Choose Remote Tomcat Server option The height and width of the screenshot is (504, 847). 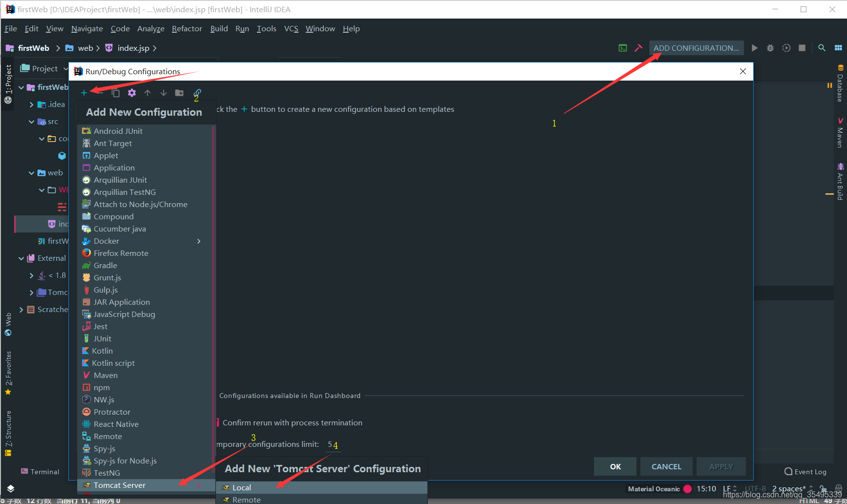pos(321,499)
